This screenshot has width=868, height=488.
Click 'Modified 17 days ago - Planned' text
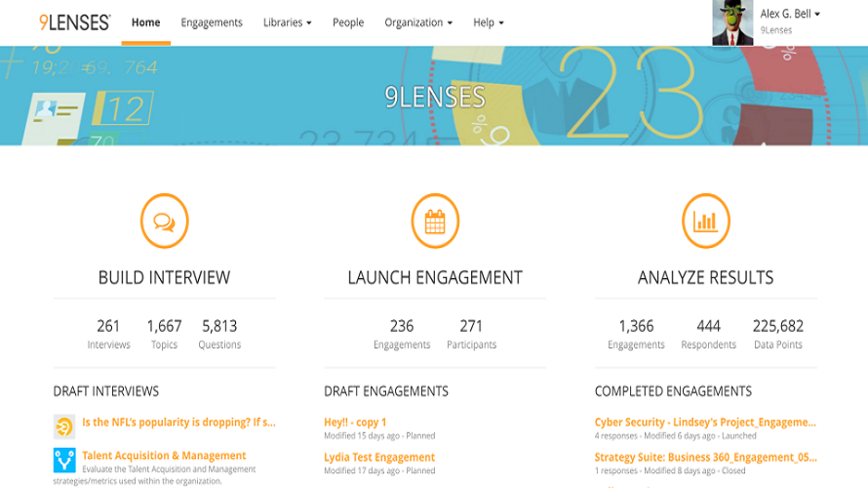(379, 470)
